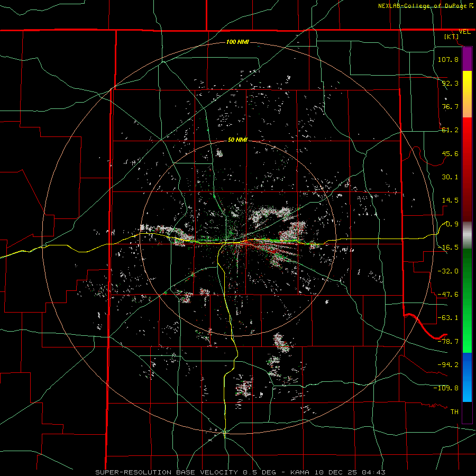Click the 14.5 scale value
The width and height of the screenshot is (476, 476).
pyautogui.click(x=450, y=200)
